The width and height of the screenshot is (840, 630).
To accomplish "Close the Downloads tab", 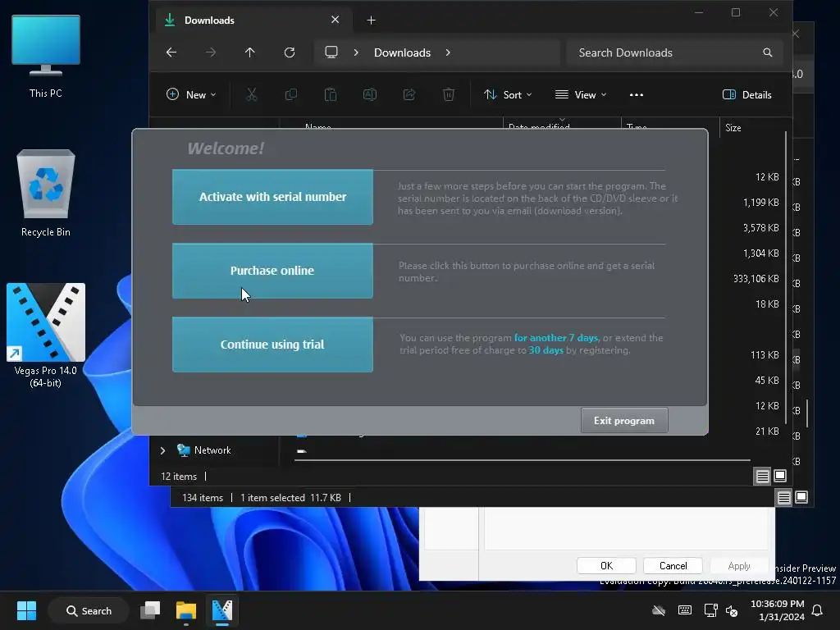I will click(336, 20).
